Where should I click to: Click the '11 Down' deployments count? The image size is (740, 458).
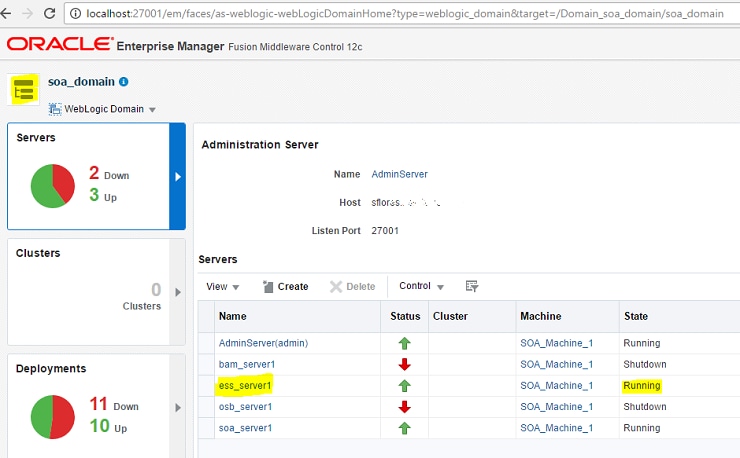coord(114,404)
